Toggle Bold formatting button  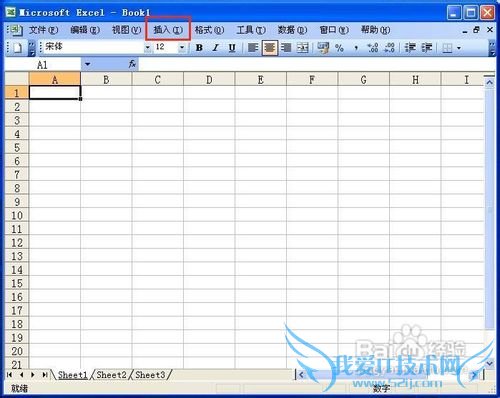pos(199,48)
